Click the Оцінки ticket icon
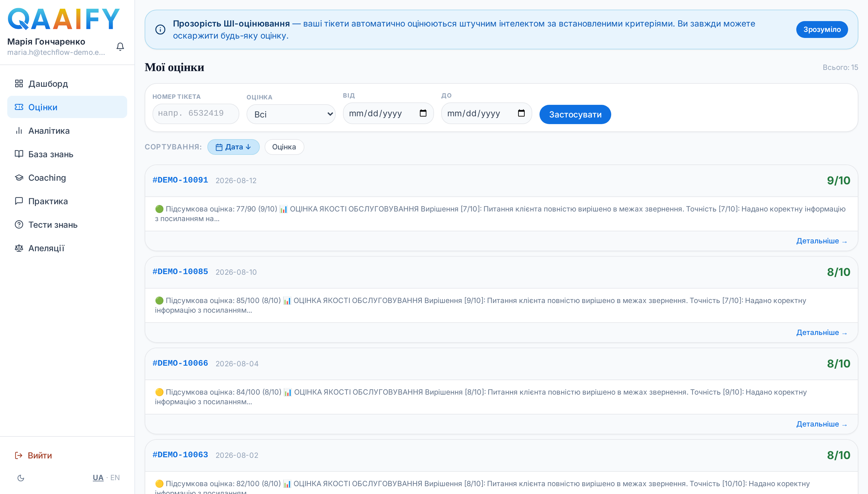This screenshot has width=868, height=494. coord(19,107)
